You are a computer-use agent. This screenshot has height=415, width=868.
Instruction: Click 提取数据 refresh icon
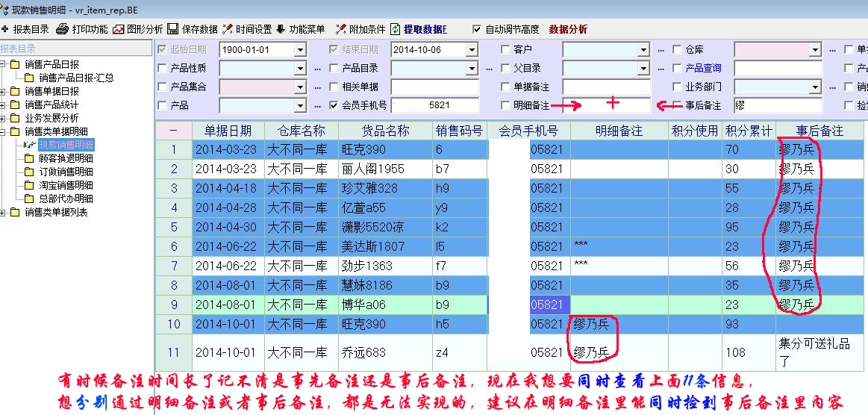click(x=395, y=29)
